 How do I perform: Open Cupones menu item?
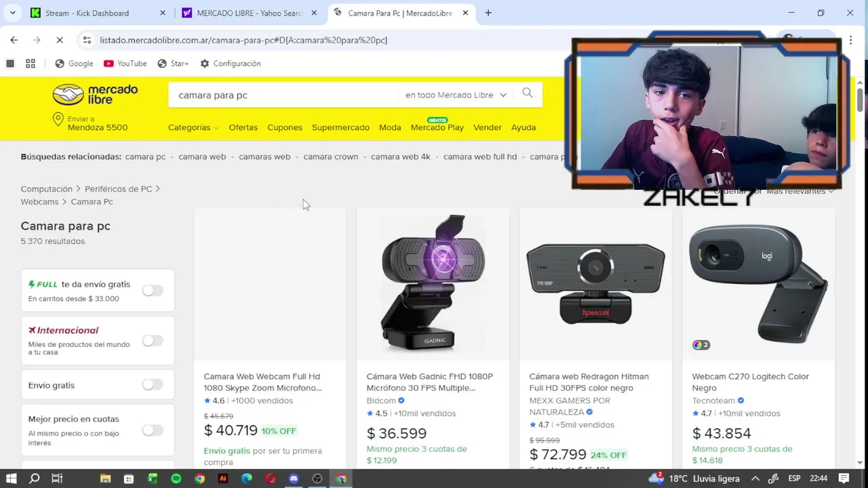285,127
